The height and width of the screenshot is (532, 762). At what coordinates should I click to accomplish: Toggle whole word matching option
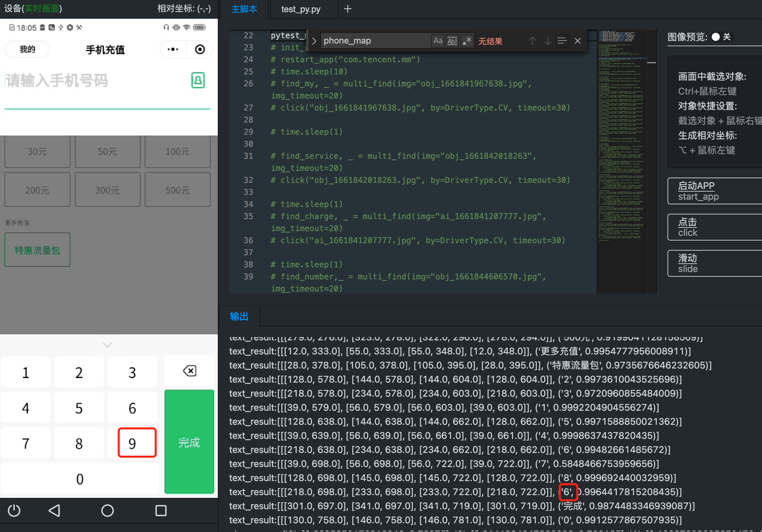pyautogui.click(x=452, y=41)
